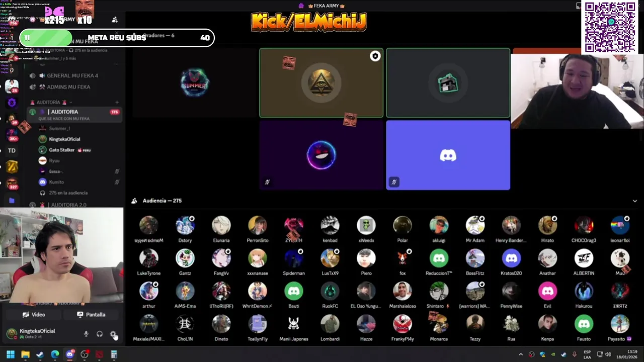Screen dimensions: 644x362
Task: Open TD server in server list
Action: tap(12, 150)
